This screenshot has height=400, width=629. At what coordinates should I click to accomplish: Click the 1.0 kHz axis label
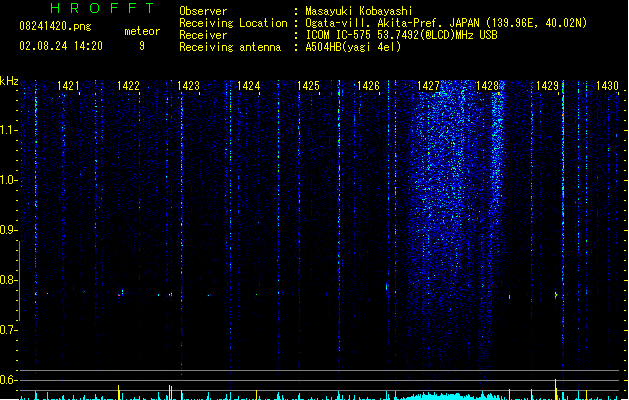pos(8,180)
